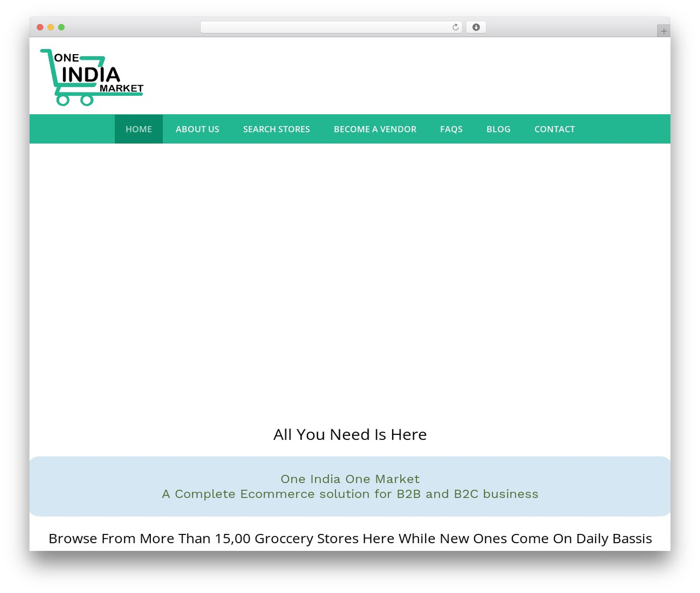Image resolution: width=700 pixels, height=593 pixels.
Task: Navigate to Search Stores
Action: coord(277,129)
